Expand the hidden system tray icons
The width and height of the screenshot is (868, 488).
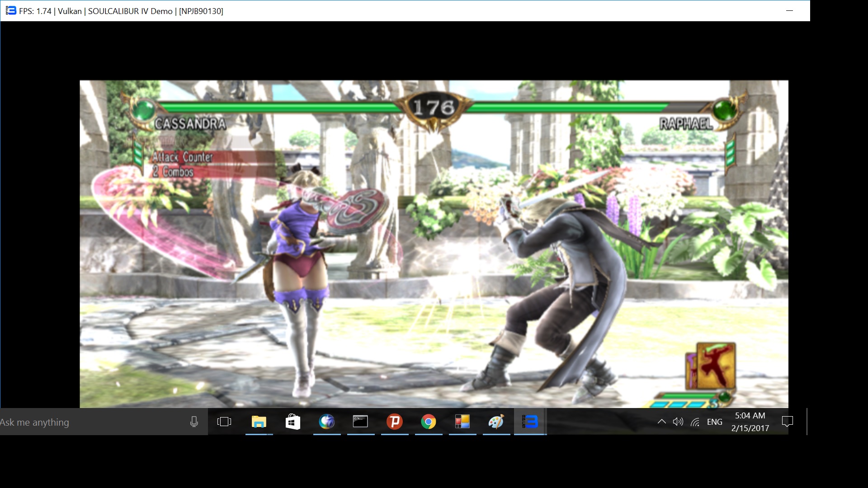(661, 422)
